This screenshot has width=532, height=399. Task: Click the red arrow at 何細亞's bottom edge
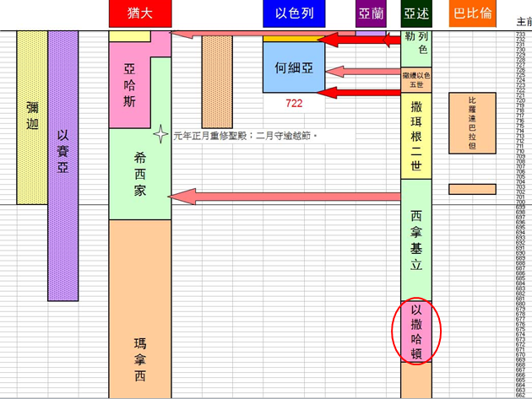[359, 93]
